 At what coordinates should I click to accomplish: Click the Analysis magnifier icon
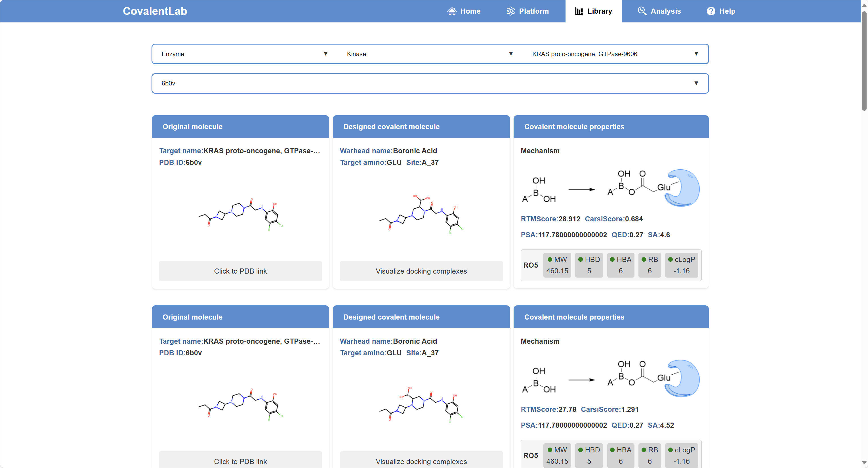(642, 11)
